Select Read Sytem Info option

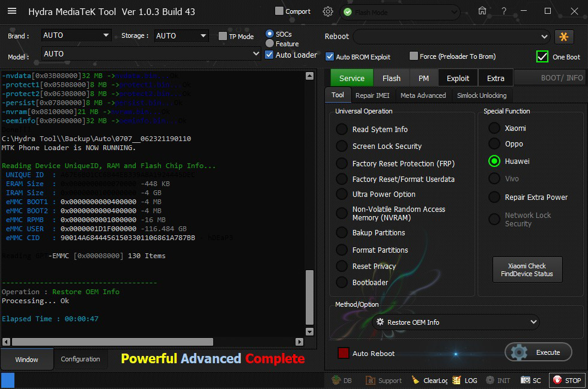tap(342, 129)
